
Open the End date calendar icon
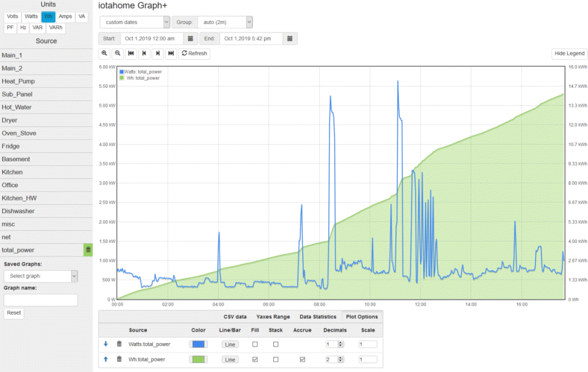(x=290, y=38)
